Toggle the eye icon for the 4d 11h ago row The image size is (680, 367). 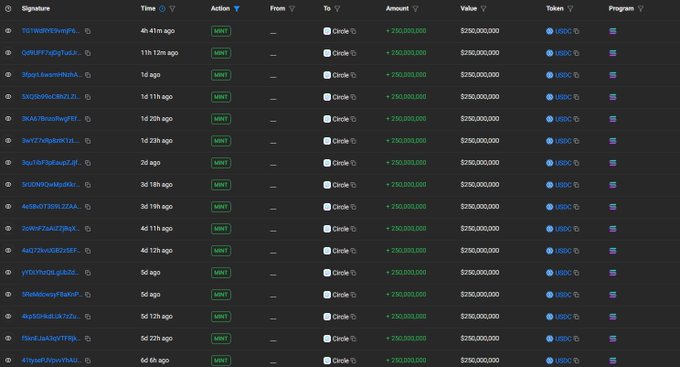pyautogui.click(x=8, y=228)
